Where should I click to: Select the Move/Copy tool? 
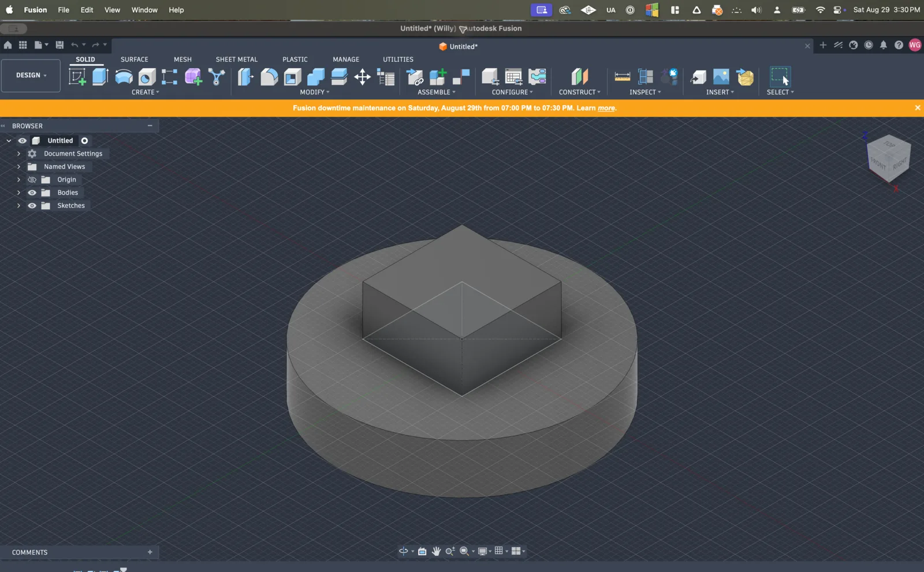[362, 76]
